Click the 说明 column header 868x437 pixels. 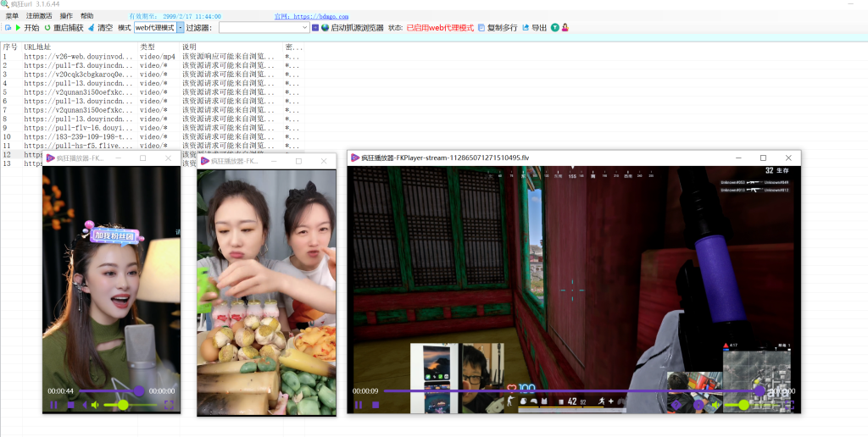tap(189, 47)
